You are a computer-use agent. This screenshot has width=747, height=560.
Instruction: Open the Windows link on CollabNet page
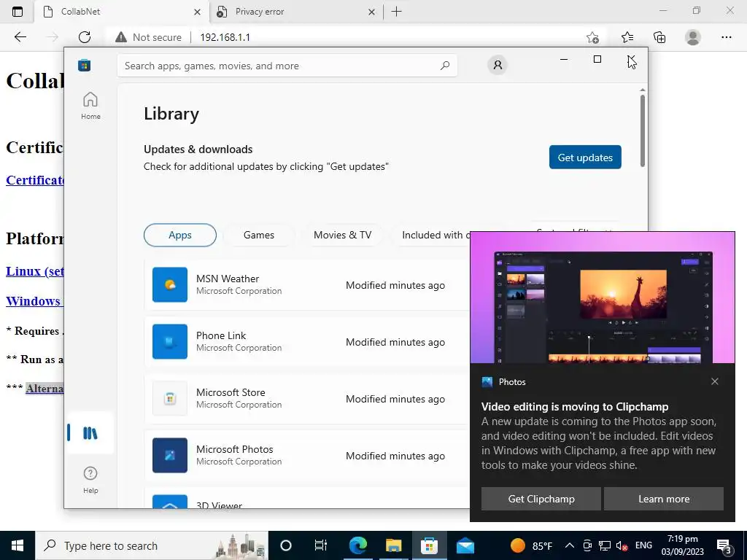34,301
